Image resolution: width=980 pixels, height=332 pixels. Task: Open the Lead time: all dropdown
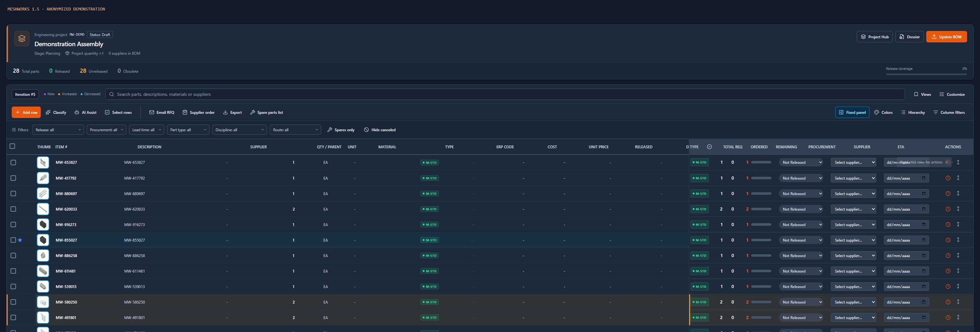pos(146,130)
